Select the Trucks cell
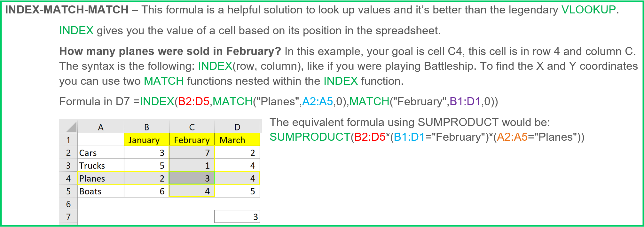 tap(101, 165)
